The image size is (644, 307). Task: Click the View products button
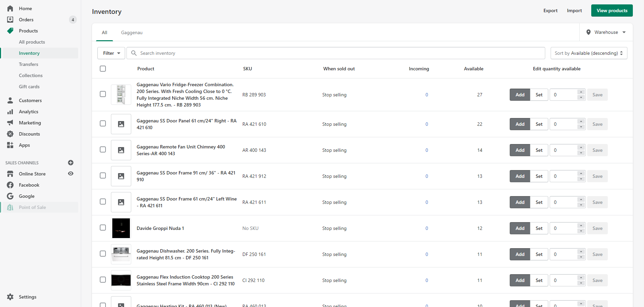point(612,10)
